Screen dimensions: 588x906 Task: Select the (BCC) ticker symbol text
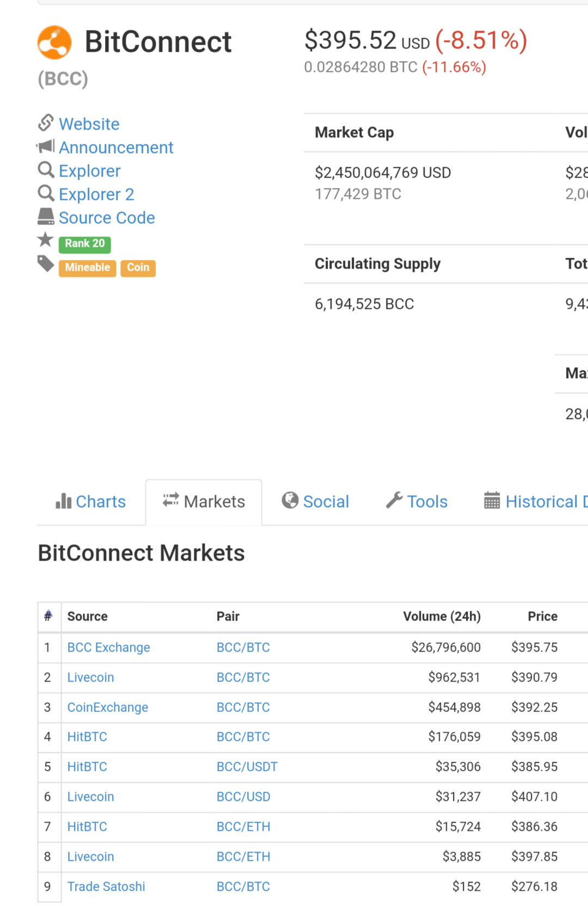point(63,79)
